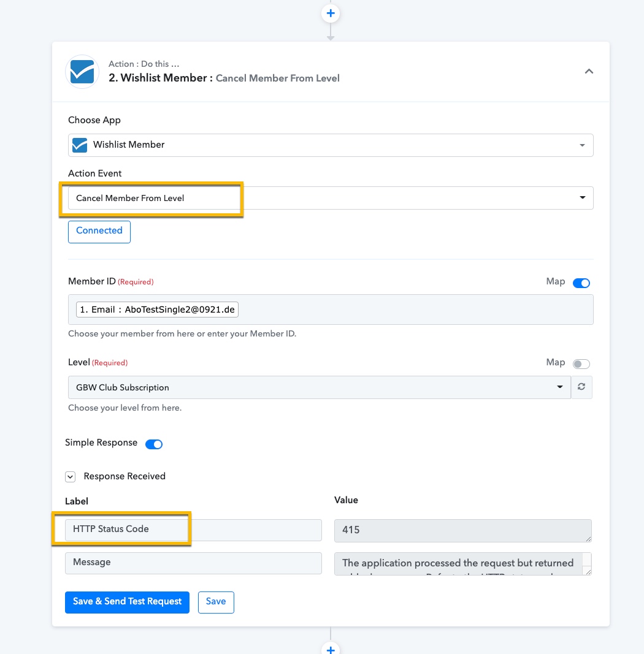Screen dimensions: 644x654
Task: Add a step above the Wishlist Member action
Action: pos(331,13)
